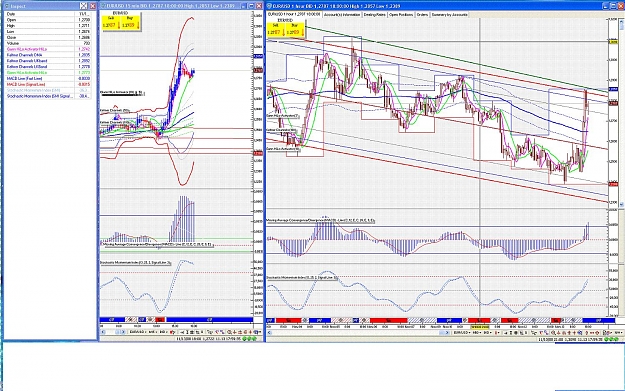Open the BID dropdown in 1 hour chart toolbar

pos(487,332)
